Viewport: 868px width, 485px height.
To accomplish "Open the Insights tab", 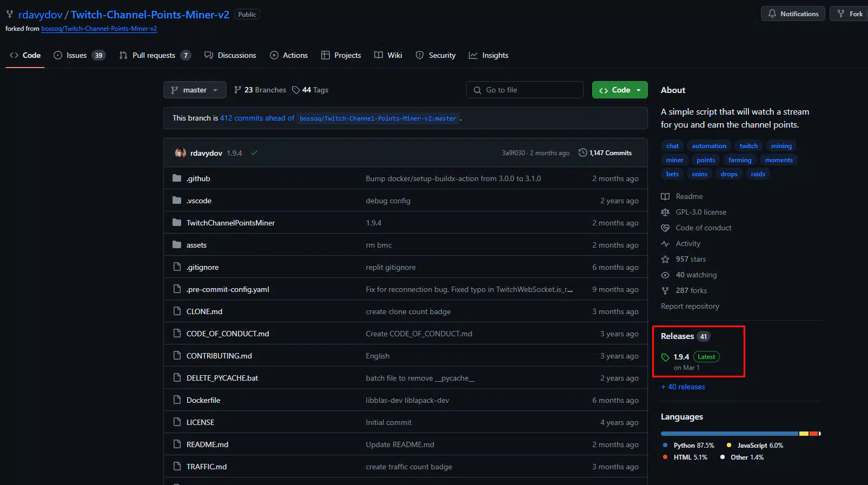I will coord(488,55).
